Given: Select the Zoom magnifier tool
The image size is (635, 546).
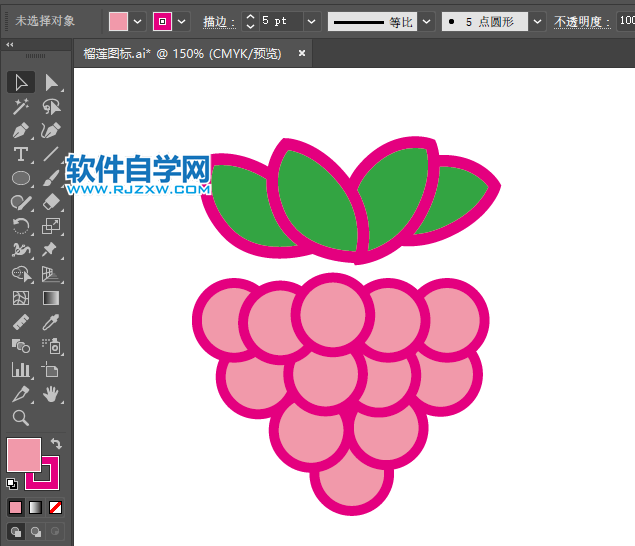Looking at the screenshot, I should 21,418.
